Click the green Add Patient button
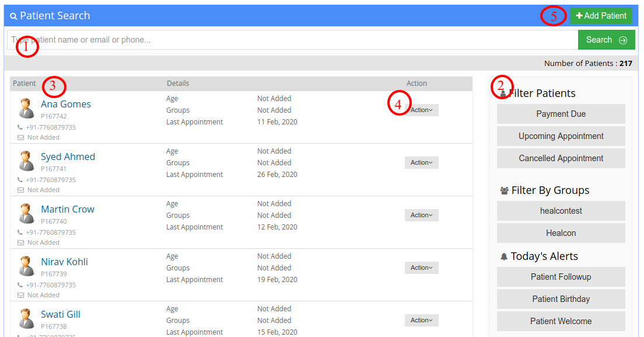This screenshot has height=337, width=644. 601,16
